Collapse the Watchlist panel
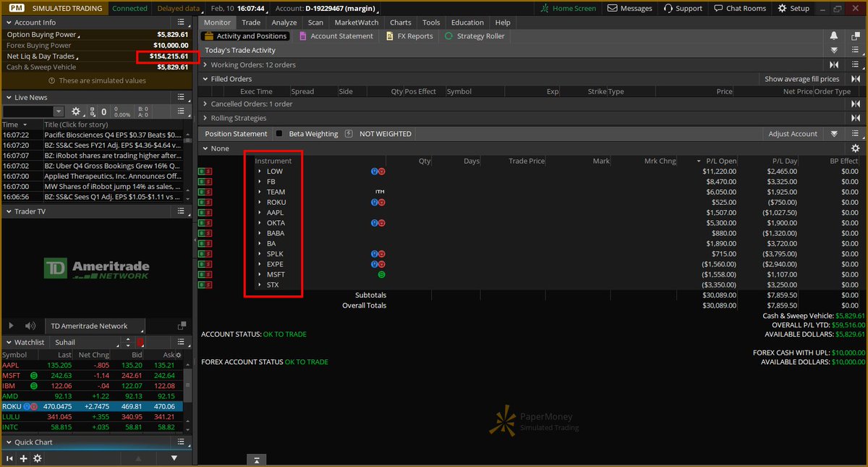The width and height of the screenshot is (868, 467). (8, 342)
